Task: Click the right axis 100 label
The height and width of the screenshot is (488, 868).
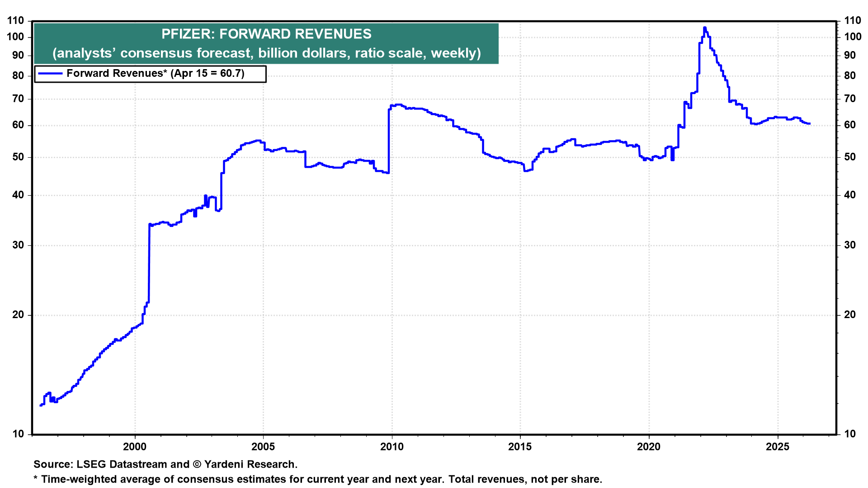Action: [853, 37]
